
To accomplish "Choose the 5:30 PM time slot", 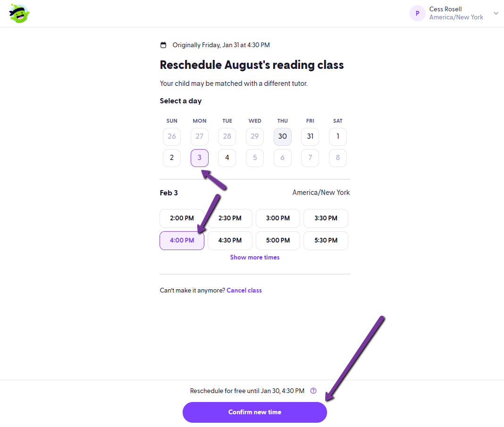I will [326, 241].
